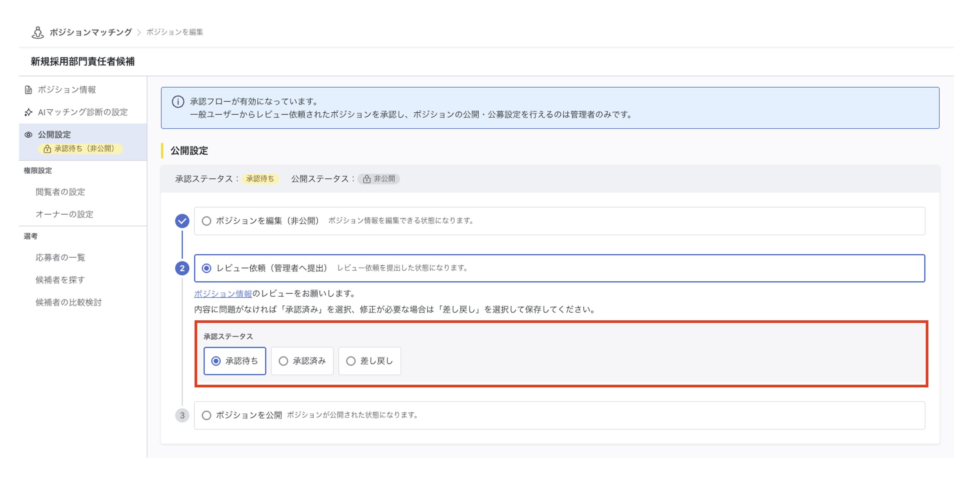
Task: Click the 承認待ち（非公開）sidebar badge
Action: [x=80, y=149]
